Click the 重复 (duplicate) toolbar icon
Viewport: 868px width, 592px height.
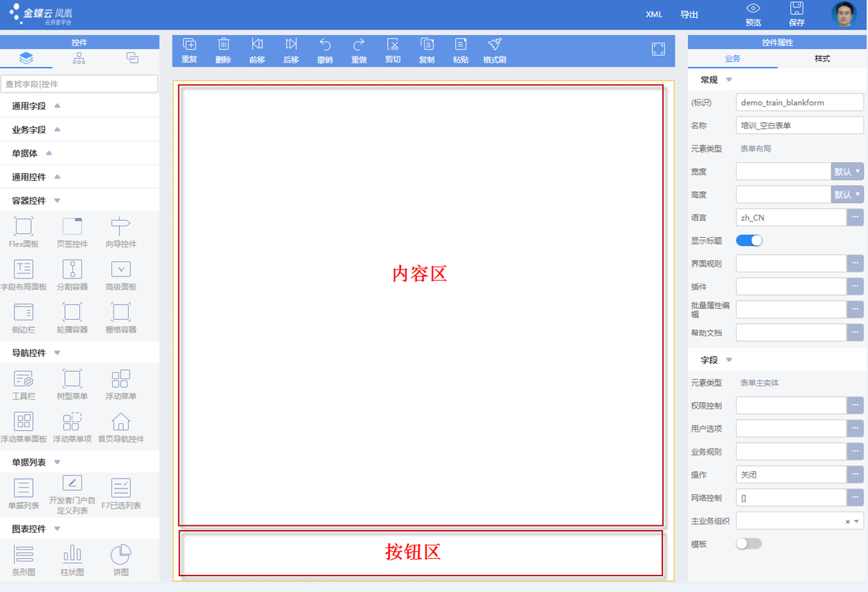click(x=189, y=45)
